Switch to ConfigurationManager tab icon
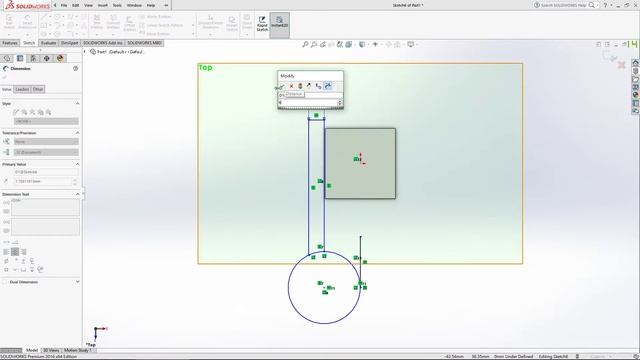This screenshot has height=360, width=640. tap(33, 58)
